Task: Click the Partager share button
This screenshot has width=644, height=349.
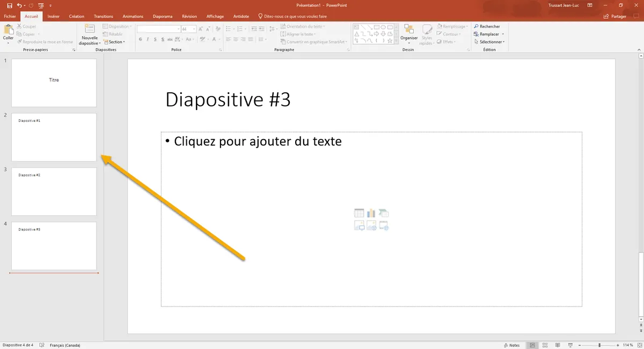Action: point(615,17)
